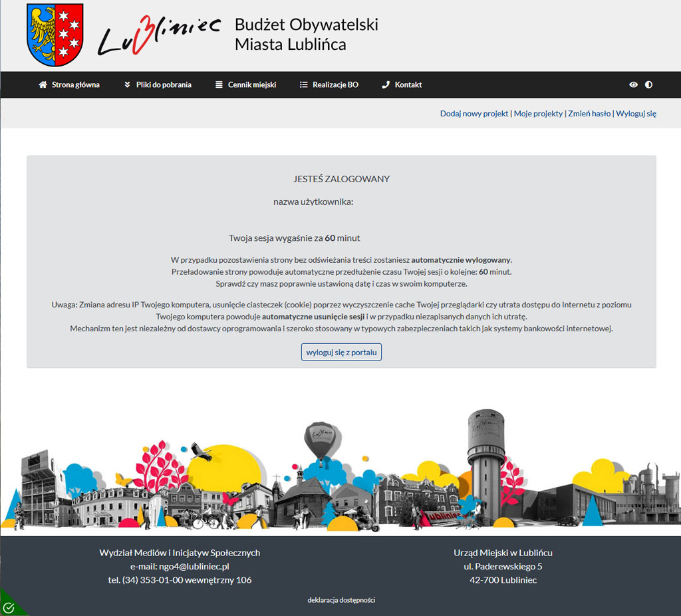The height and width of the screenshot is (616, 681).
Task: Select the Zmień hasło link
Action: (589, 114)
